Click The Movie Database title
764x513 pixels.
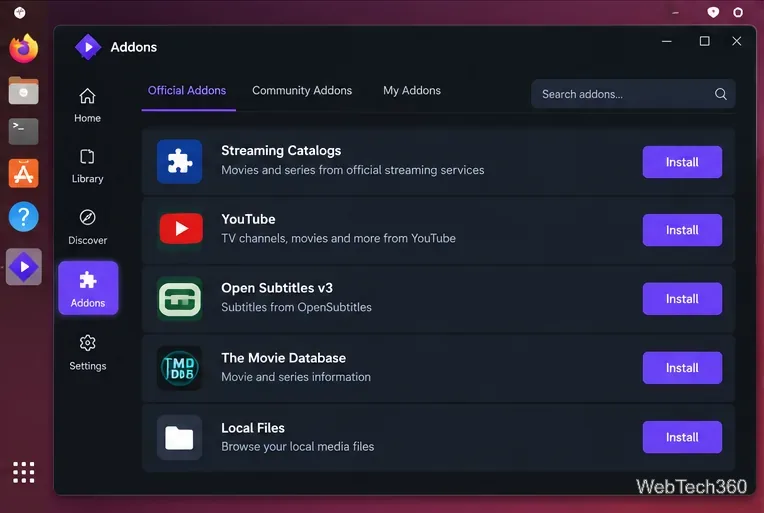(x=284, y=358)
